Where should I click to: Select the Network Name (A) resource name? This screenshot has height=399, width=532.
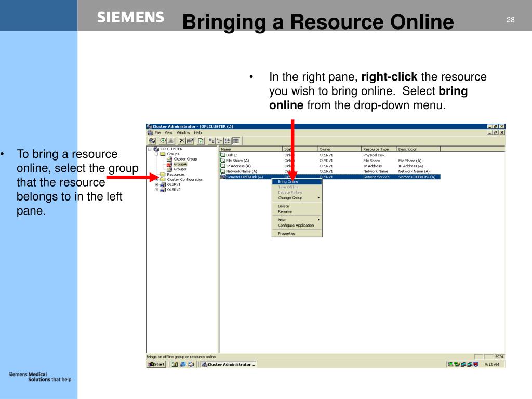(242, 171)
